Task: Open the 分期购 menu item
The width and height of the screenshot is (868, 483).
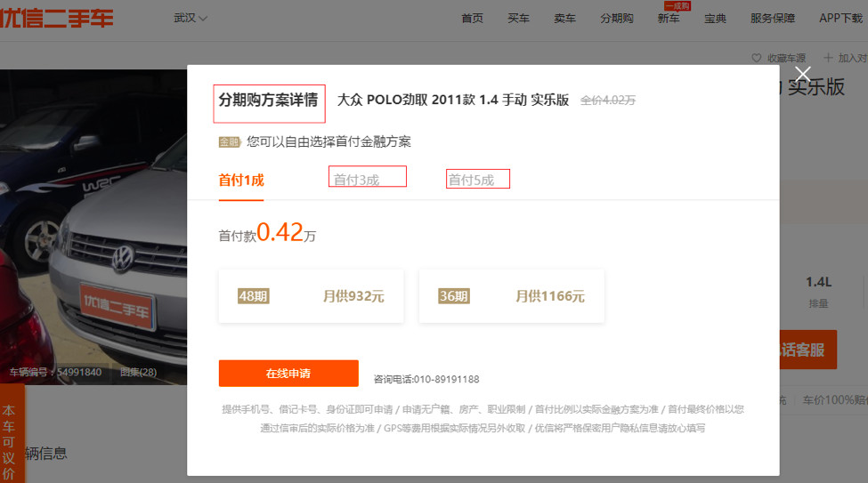Action: tap(617, 19)
